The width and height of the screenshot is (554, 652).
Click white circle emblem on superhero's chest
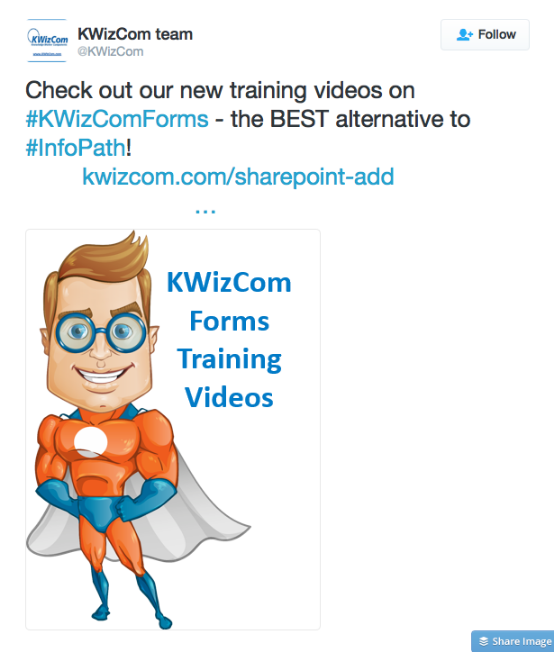click(x=91, y=442)
